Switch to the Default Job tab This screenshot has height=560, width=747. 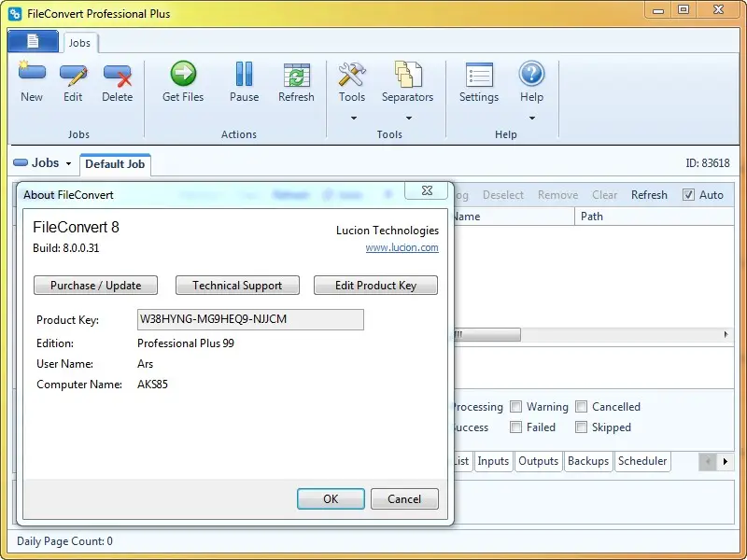click(x=115, y=164)
